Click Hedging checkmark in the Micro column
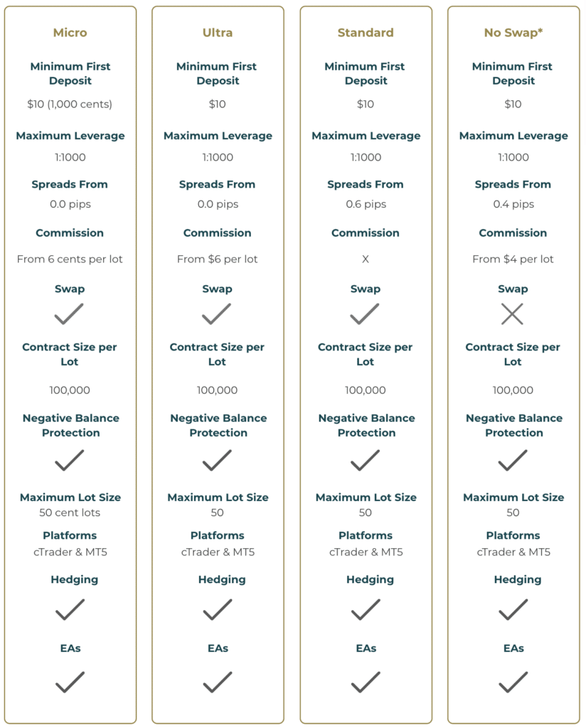Screen dimensions: 586x728 (69, 609)
